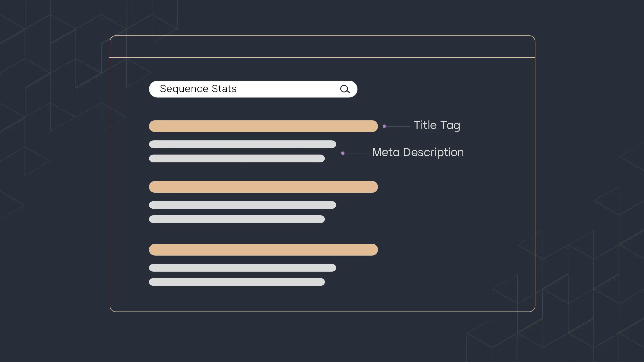644x362 pixels.
Task: Click second result's upper gray description line
Action: click(243, 205)
